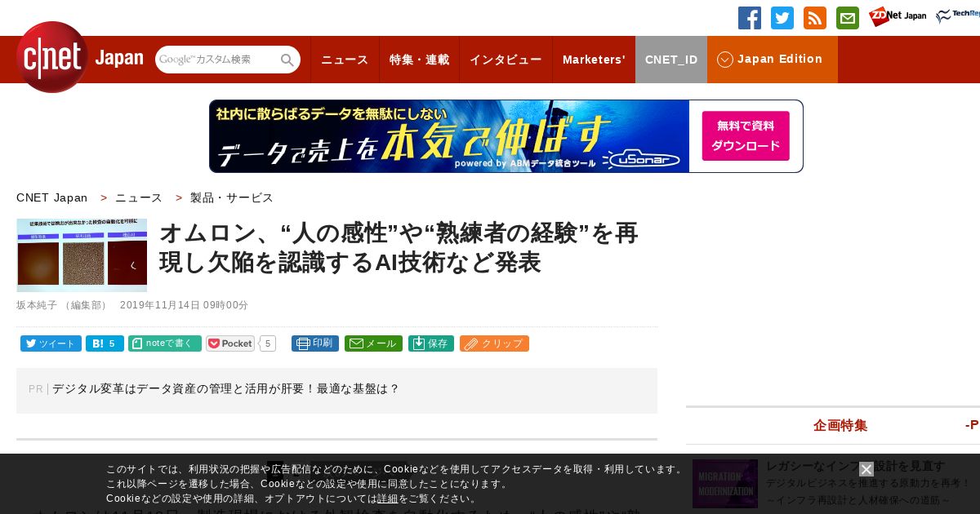Click 無料で資料ダウンロード button in banner

tap(746, 136)
